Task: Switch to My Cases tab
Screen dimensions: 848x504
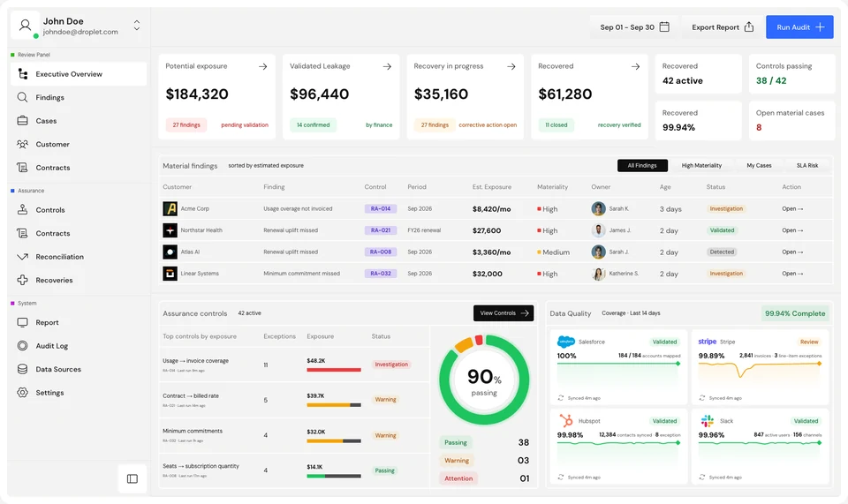Action: pos(759,165)
